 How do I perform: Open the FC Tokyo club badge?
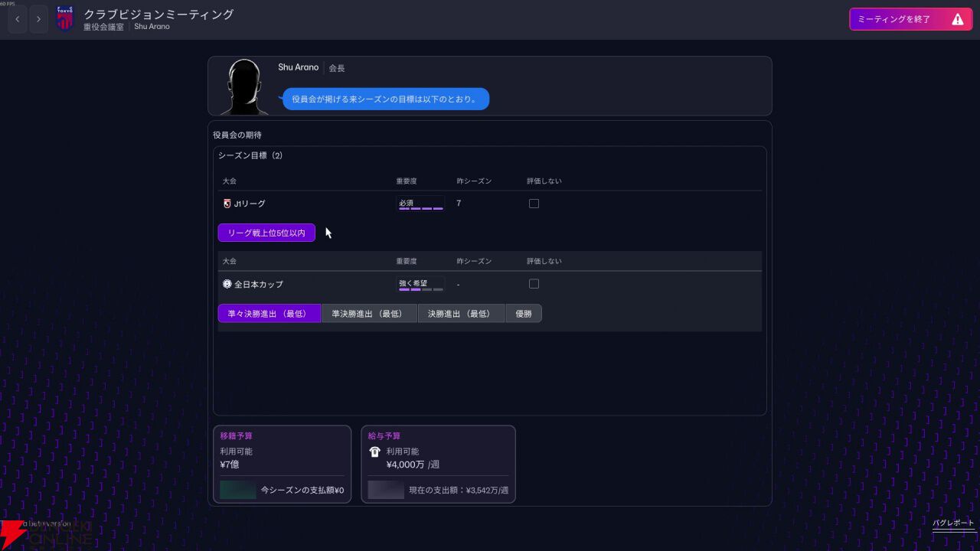(65, 19)
